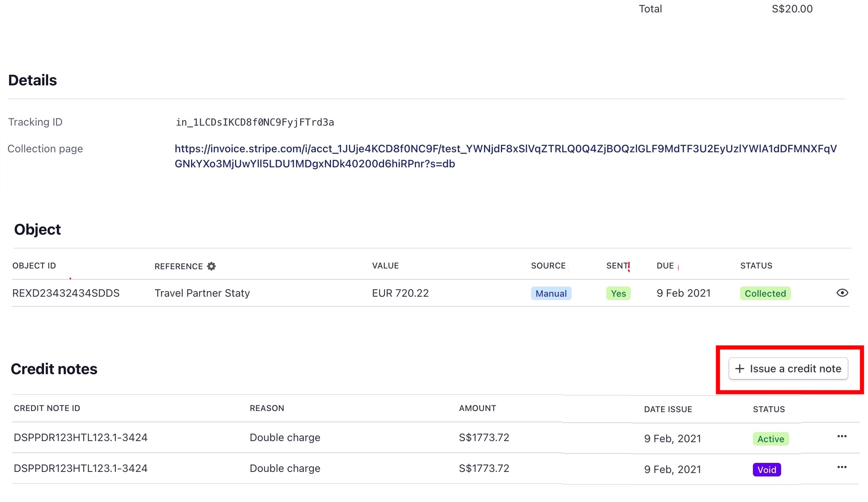Click the DUE column header
The image size is (868, 502).
[665, 266]
